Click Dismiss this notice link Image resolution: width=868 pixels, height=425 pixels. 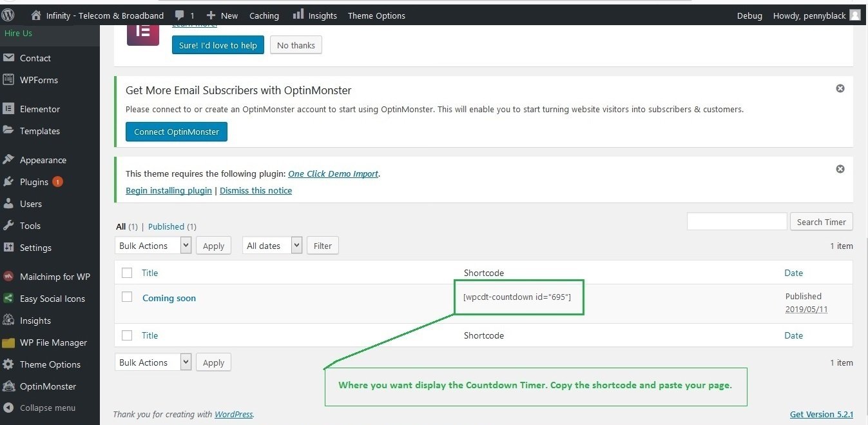(256, 190)
